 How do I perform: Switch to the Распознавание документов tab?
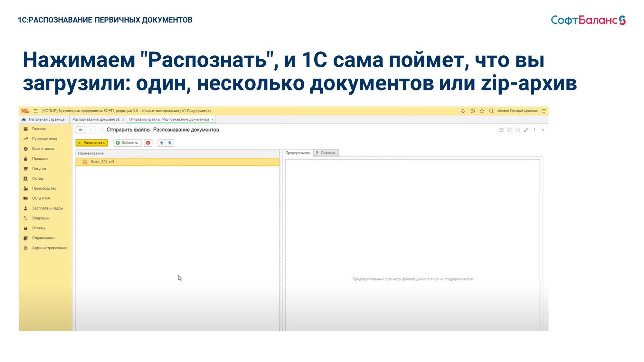[96, 119]
